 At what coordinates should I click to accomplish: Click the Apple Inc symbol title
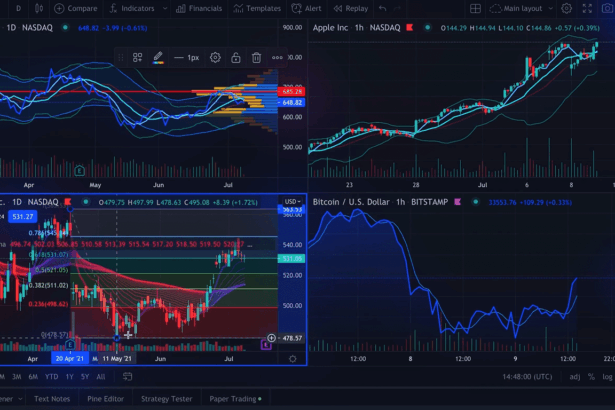pos(330,27)
